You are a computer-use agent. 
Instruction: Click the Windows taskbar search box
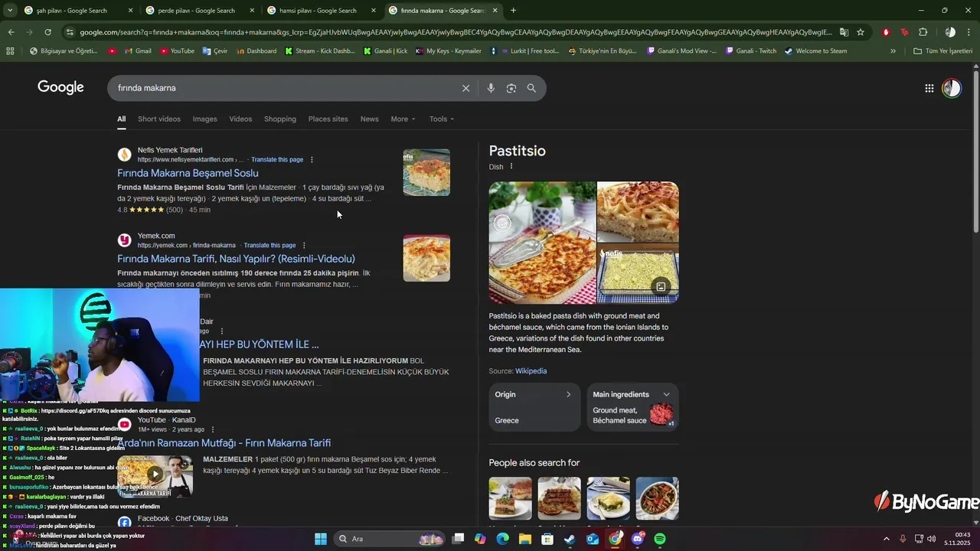pos(390,539)
